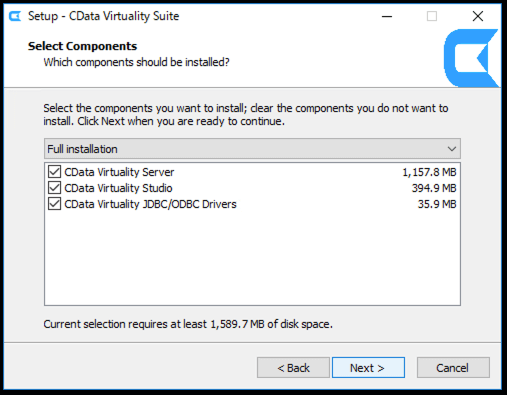Click empty area in the components list
This screenshot has width=507, height=395.
pyautogui.click(x=252, y=258)
